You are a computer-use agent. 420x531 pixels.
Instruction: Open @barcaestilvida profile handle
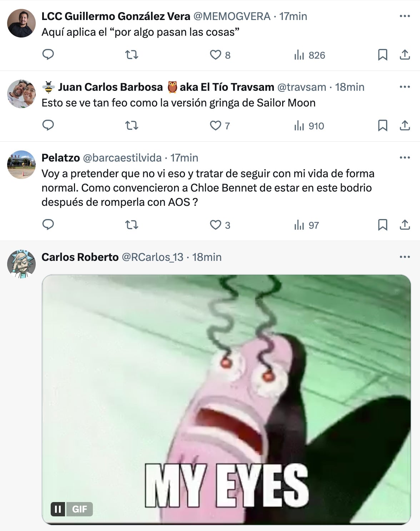[x=122, y=158]
